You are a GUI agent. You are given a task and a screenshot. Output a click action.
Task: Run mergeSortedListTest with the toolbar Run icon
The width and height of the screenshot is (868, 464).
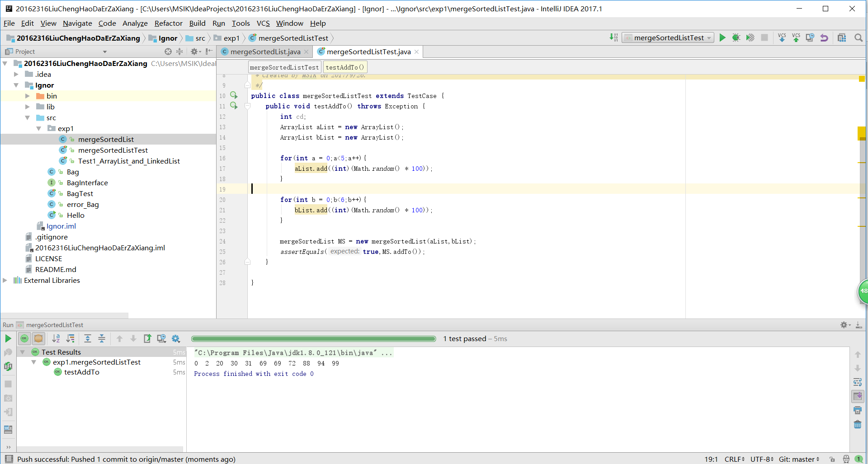point(722,37)
